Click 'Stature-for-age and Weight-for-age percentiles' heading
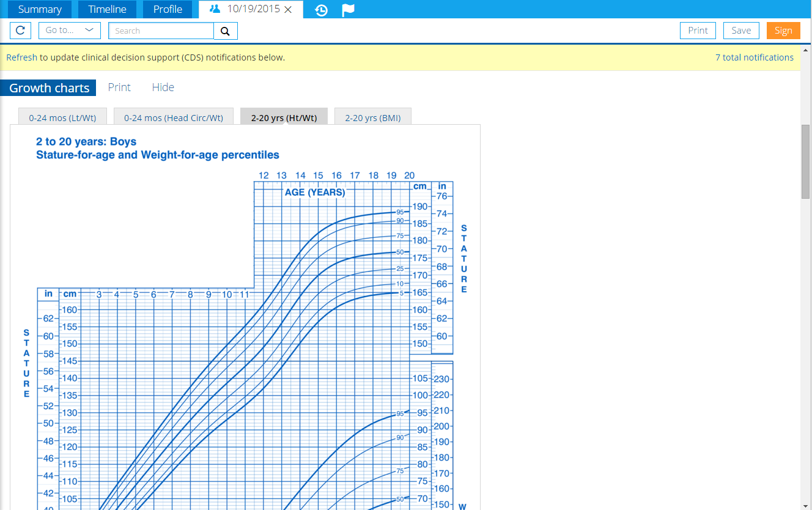This screenshot has height=510, width=812. point(158,155)
